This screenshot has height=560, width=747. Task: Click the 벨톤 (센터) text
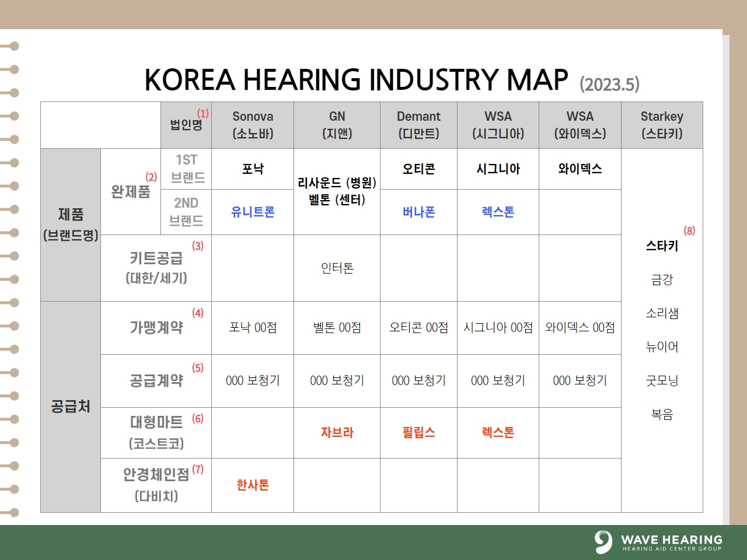337,199
